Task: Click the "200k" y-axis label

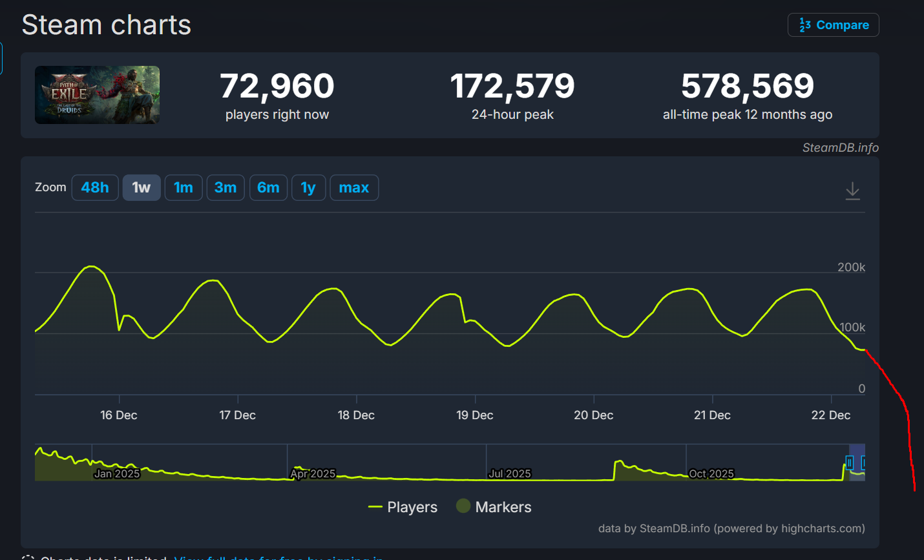Action: pyautogui.click(x=852, y=267)
